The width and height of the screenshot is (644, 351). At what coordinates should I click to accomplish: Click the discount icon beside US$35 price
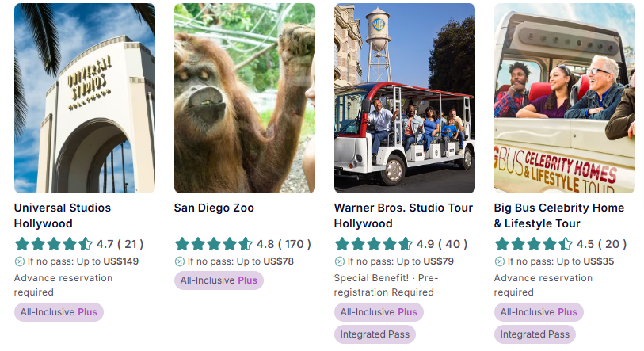499,261
